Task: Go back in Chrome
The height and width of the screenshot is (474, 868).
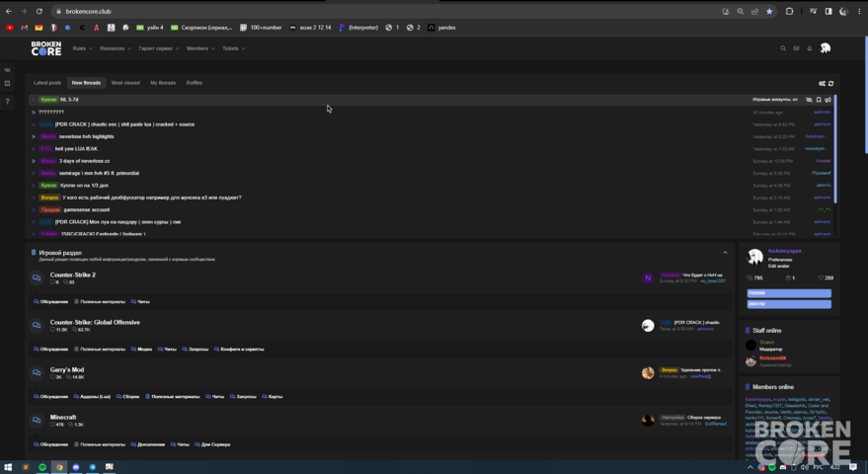Action: click(8, 11)
